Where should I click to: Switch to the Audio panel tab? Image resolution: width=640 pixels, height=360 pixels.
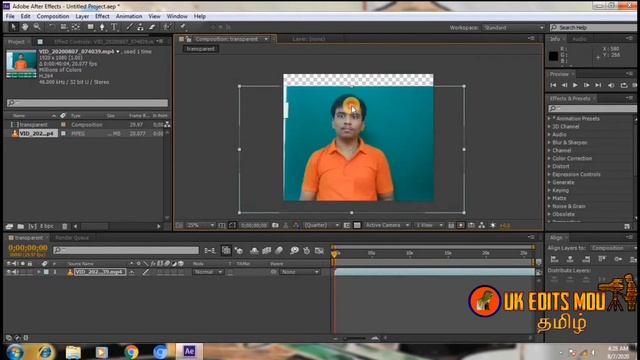(579, 39)
